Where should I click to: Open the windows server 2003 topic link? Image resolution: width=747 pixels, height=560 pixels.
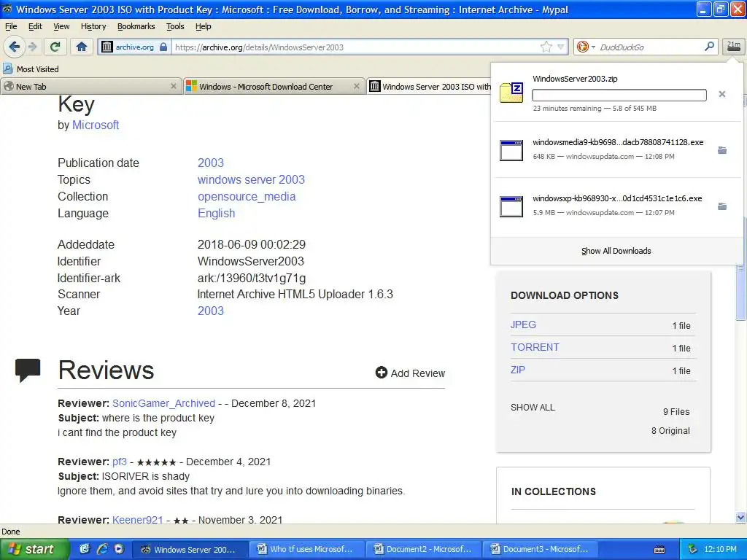(251, 179)
